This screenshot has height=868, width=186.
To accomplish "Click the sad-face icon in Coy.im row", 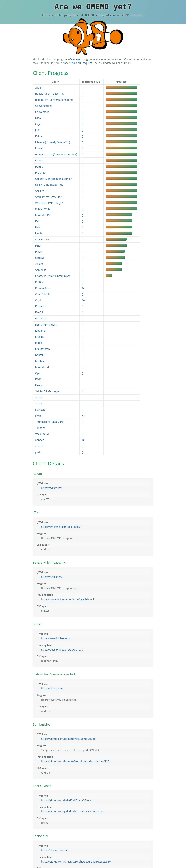I will coord(83,300).
